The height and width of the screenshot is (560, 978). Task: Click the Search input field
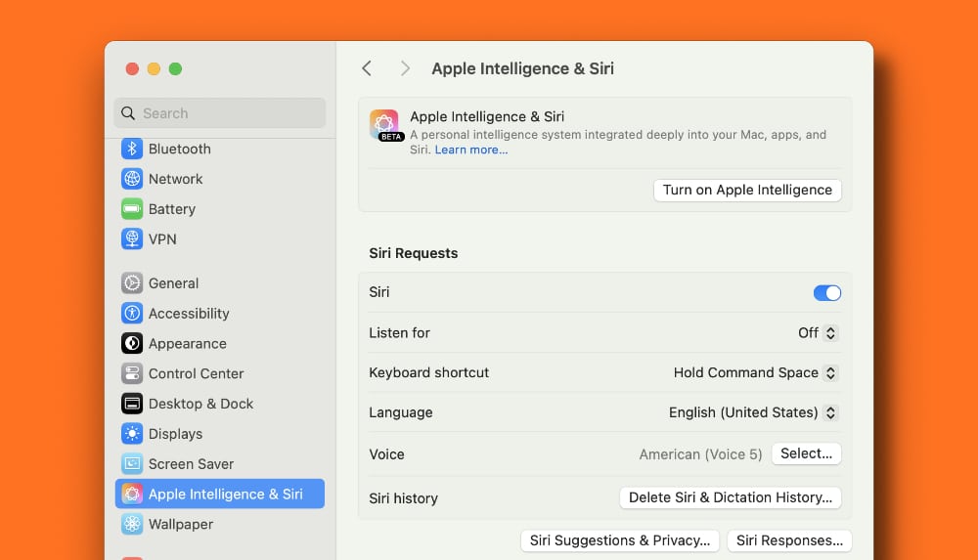tap(219, 112)
